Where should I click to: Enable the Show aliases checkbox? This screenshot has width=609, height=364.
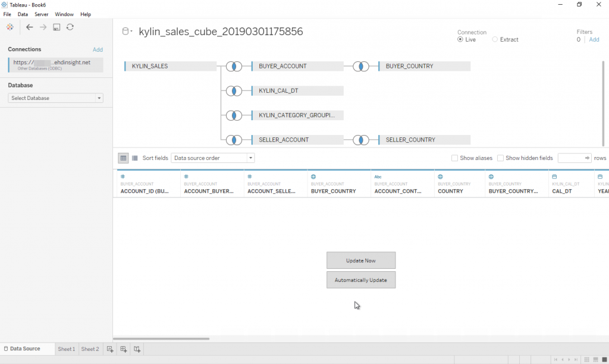[455, 158]
